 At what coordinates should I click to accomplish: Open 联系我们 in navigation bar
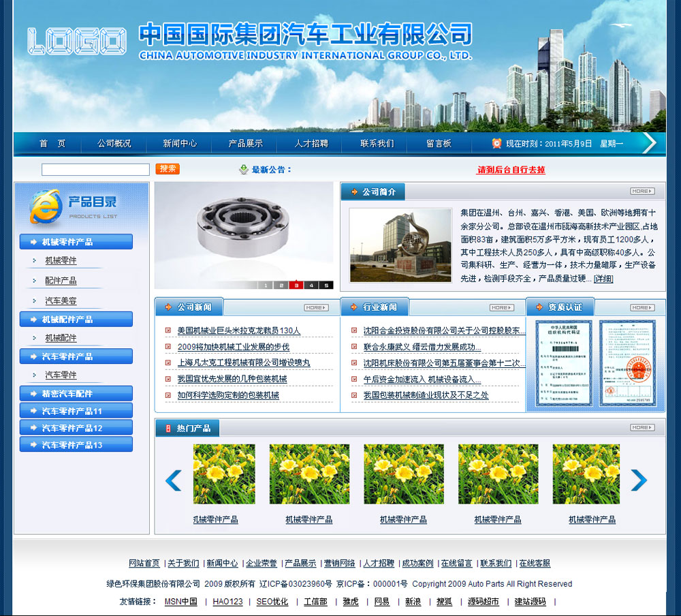(377, 144)
